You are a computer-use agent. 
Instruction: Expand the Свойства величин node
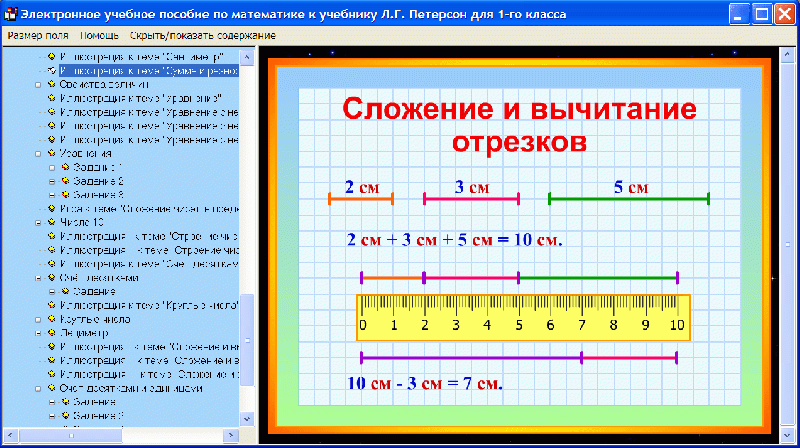click(38, 85)
